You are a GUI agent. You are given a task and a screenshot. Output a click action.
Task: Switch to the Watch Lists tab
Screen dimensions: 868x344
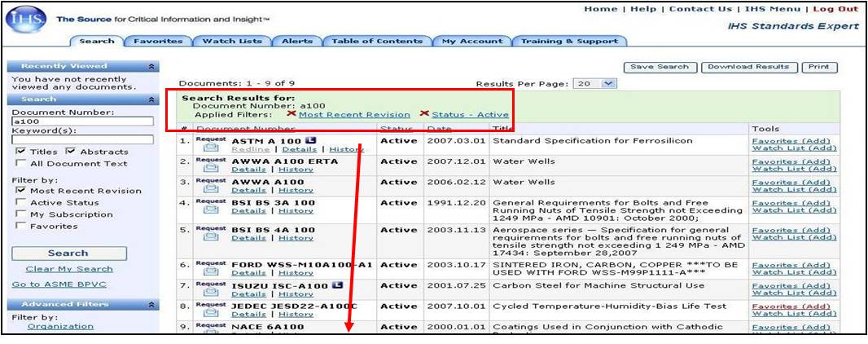(230, 41)
